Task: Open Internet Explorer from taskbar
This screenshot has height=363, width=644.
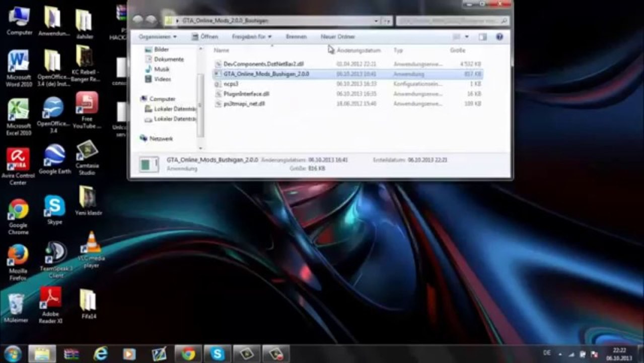Action: tap(101, 354)
